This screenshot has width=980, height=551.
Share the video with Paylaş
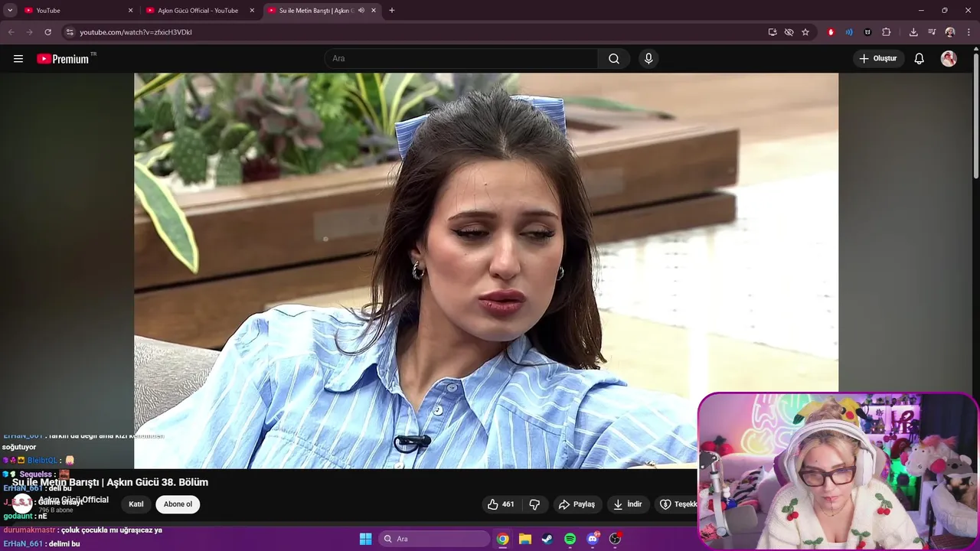(577, 504)
